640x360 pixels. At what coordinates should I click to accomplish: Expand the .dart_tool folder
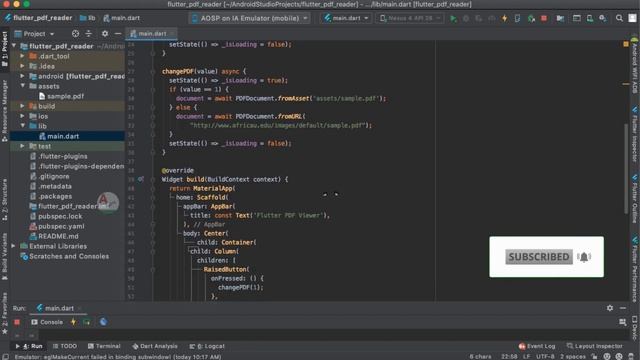22,56
